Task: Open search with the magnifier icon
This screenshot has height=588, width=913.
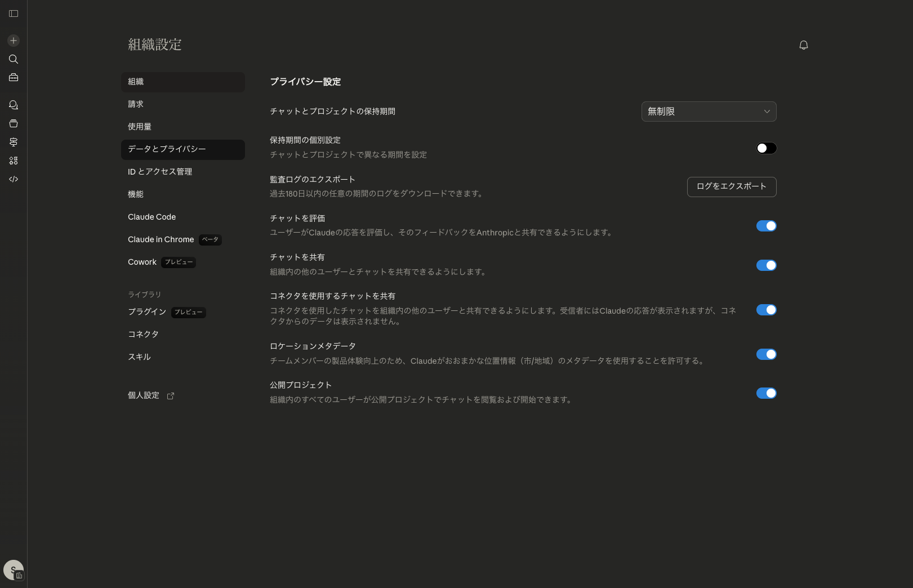Action: [13, 59]
